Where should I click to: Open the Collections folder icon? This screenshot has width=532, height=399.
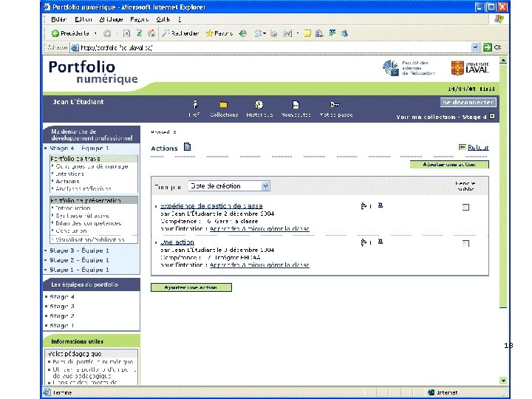pos(223,104)
